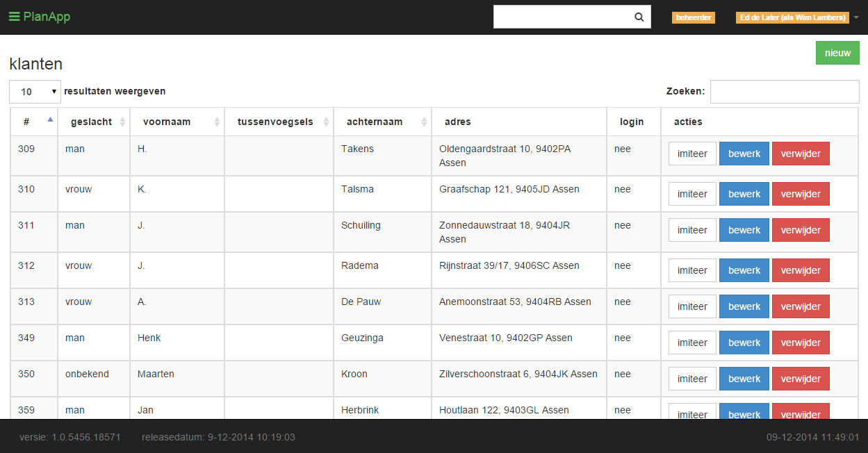Click the magnifying glass search icon
Image resolution: width=868 pixels, height=453 pixels.
pos(639,17)
